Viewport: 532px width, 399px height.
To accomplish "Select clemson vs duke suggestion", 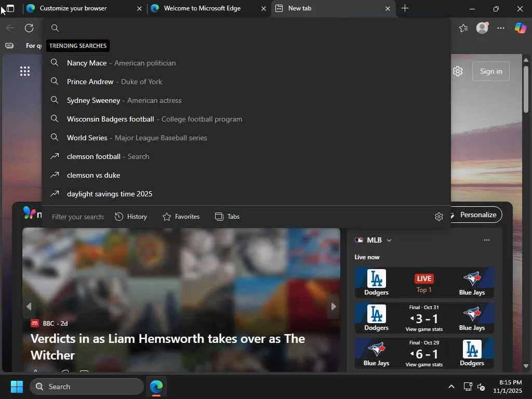I will pyautogui.click(x=246, y=175).
